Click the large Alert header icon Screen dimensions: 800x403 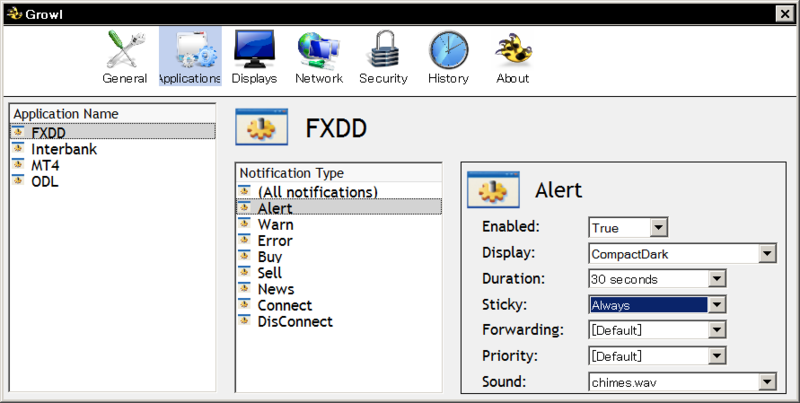[493, 190]
